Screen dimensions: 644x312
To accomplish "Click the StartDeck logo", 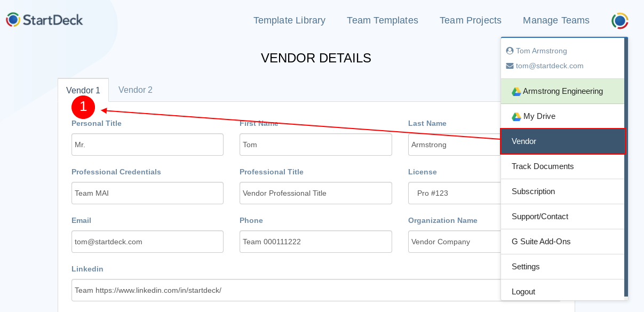I will (x=44, y=20).
